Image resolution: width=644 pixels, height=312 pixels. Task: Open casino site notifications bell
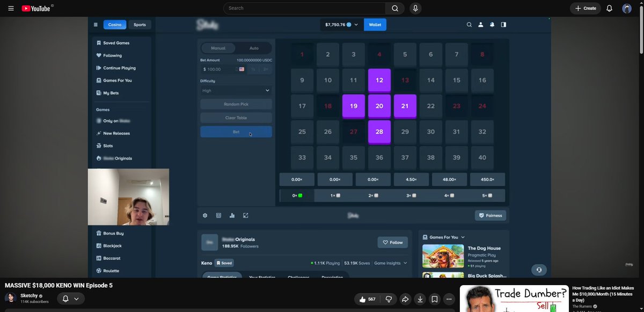tap(492, 25)
